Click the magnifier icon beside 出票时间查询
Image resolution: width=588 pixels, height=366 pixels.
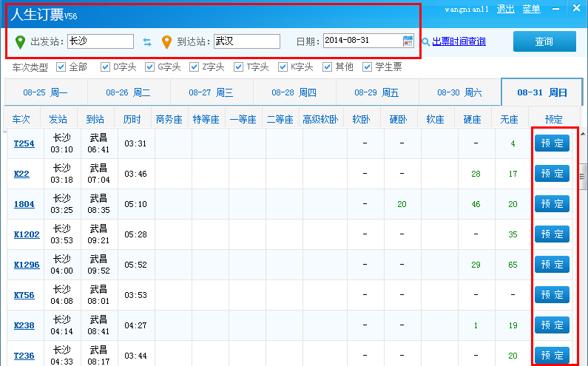pos(426,42)
